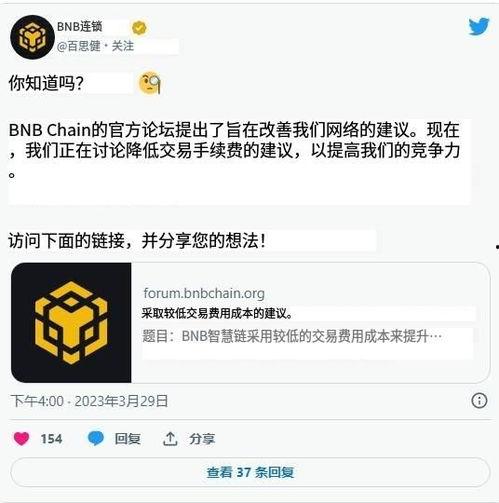Click the 回复 reply label
This screenshot has width=499, height=503.
point(127,439)
